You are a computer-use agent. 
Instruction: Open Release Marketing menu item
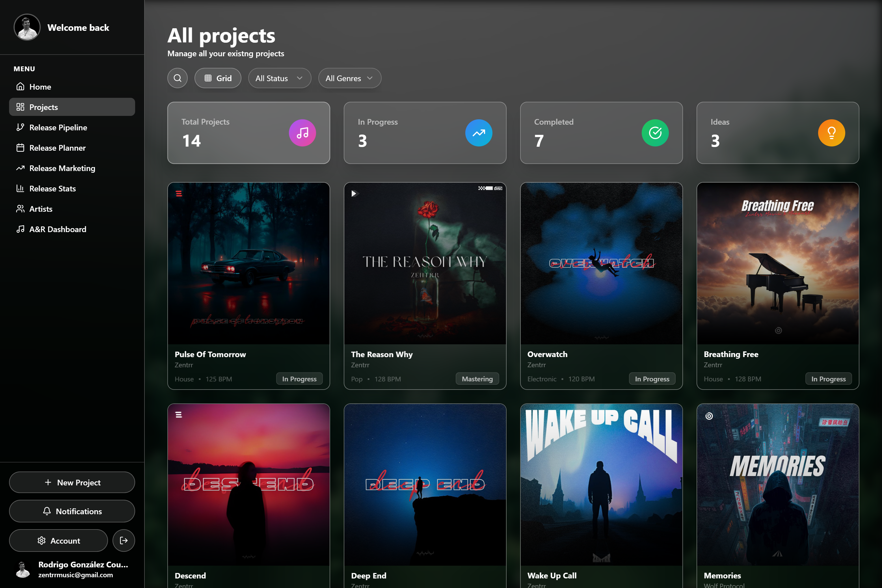click(x=72, y=168)
